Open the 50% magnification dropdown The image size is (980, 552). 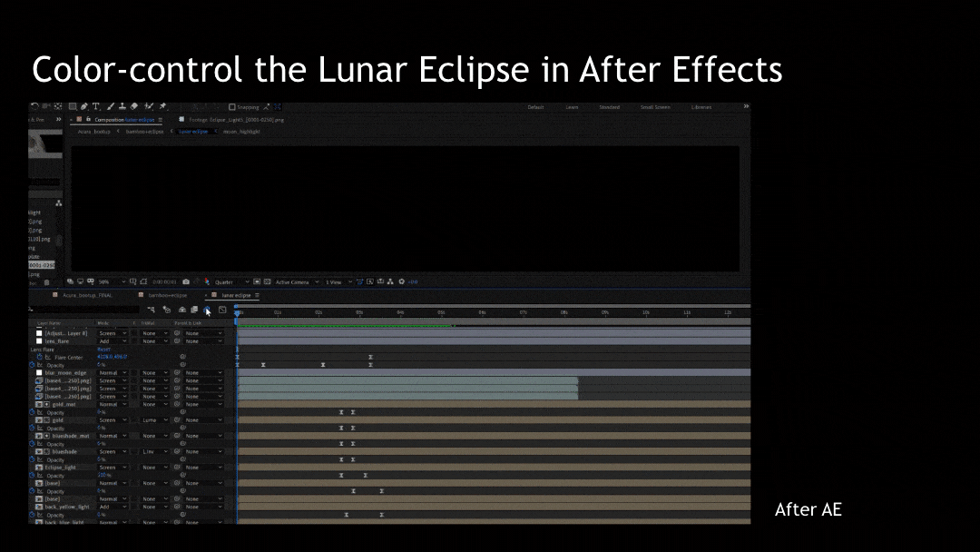pos(113,282)
